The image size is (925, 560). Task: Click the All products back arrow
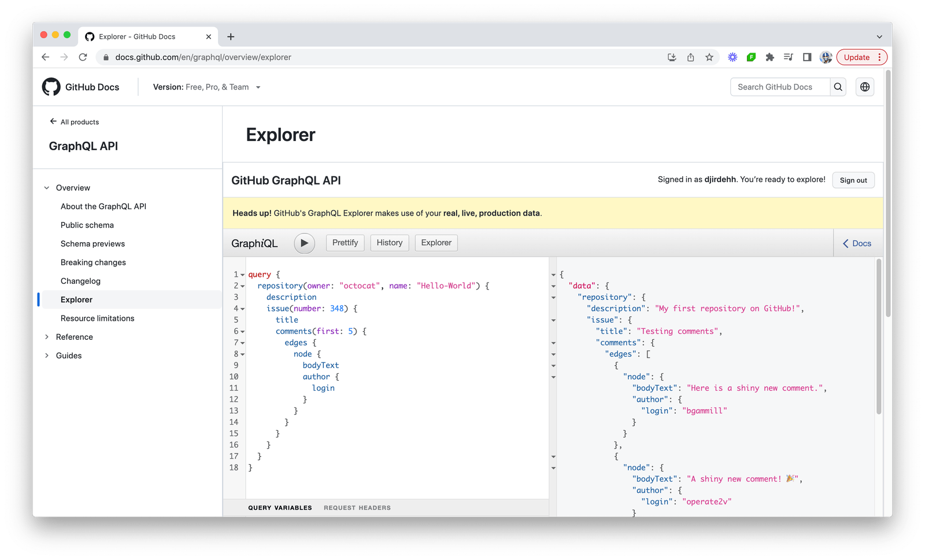[x=53, y=121]
